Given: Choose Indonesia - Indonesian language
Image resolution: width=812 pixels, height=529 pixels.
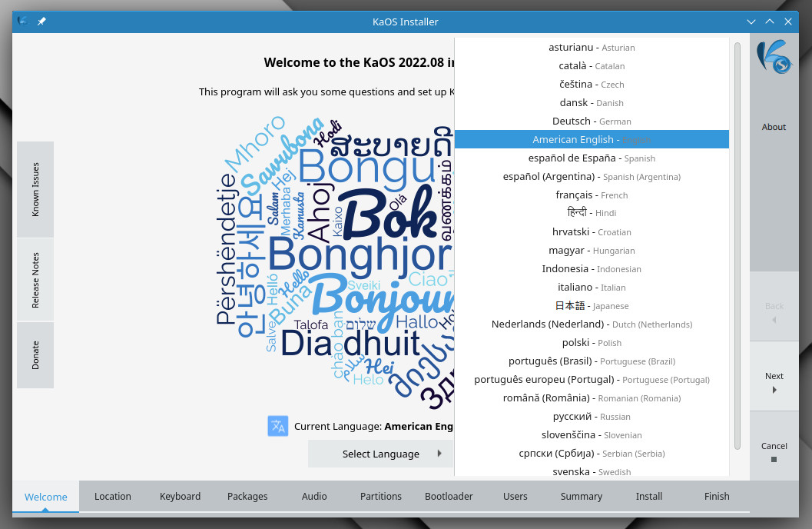Looking at the screenshot, I should (x=592, y=269).
